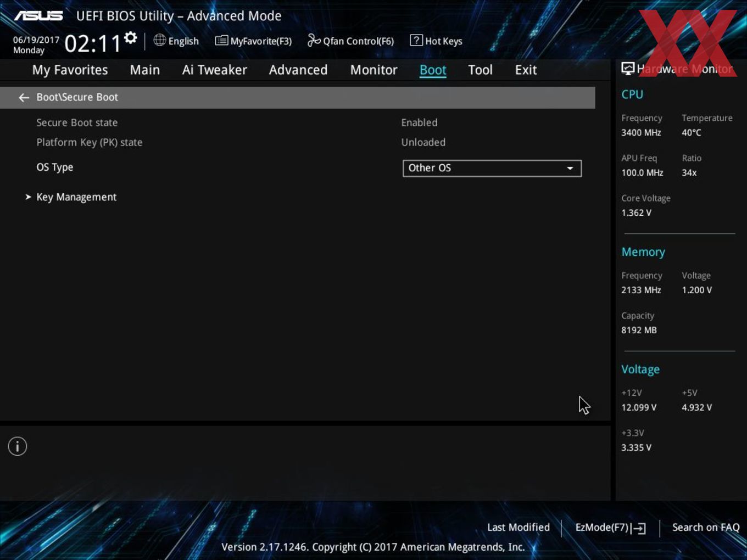This screenshot has width=747, height=560.
Task: Open MyFavorite(F3) list
Action: click(253, 41)
